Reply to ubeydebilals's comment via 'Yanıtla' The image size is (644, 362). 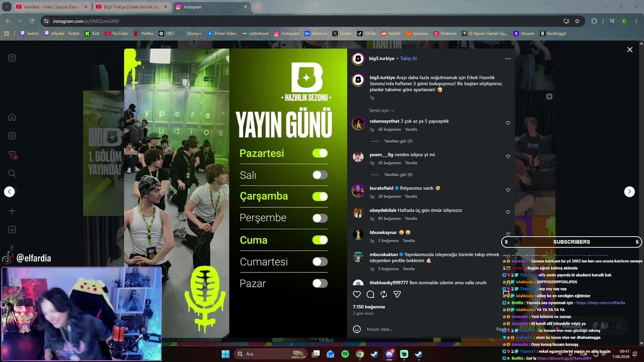coord(411,219)
